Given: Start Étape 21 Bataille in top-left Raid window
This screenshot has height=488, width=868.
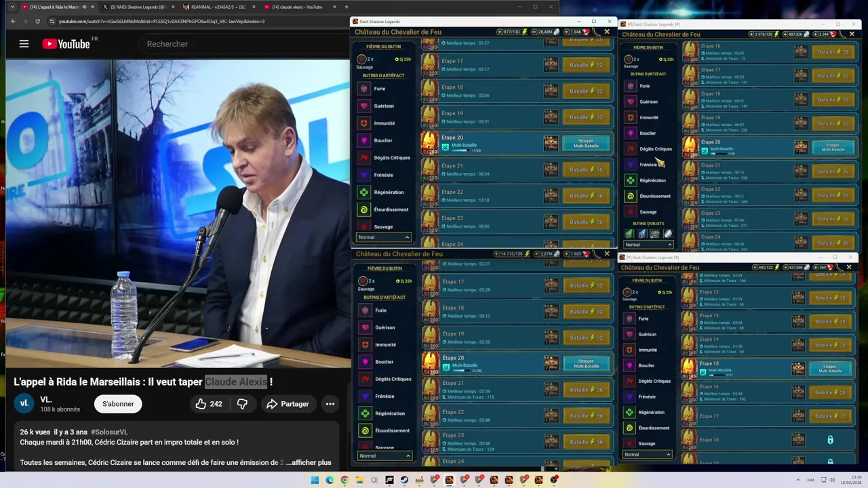Looking at the screenshot, I should (x=587, y=169).
